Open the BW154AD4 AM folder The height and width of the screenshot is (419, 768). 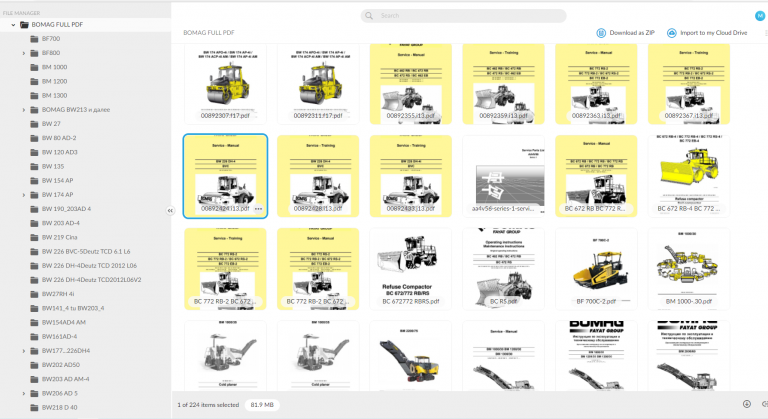click(64, 322)
